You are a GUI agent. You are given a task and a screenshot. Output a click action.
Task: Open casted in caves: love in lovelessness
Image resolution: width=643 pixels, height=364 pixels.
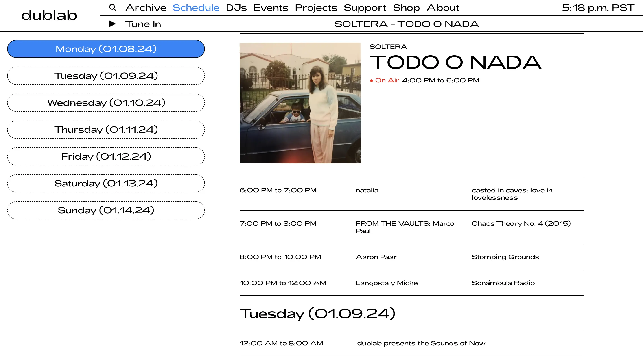(512, 194)
